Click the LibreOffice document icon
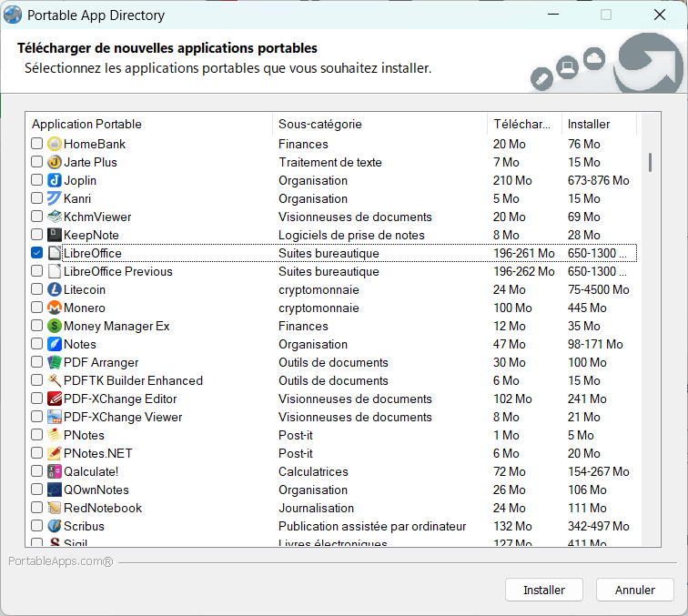This screenshot has height=616, width=688. point(55,253)
